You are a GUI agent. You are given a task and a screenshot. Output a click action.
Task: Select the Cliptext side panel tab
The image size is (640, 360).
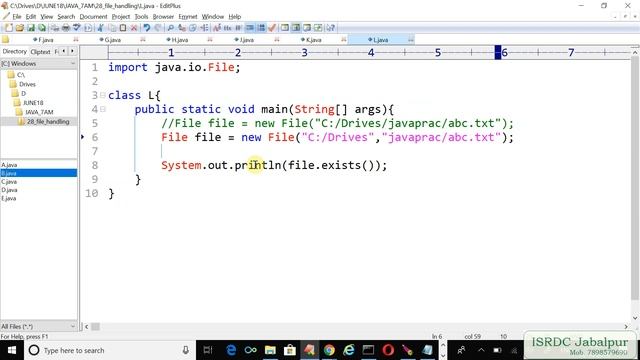coord(40,52)
